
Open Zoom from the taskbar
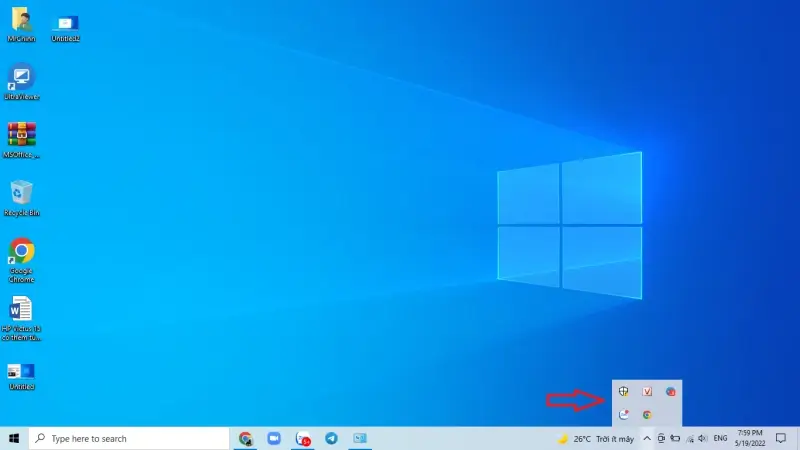tap(274, 438)
